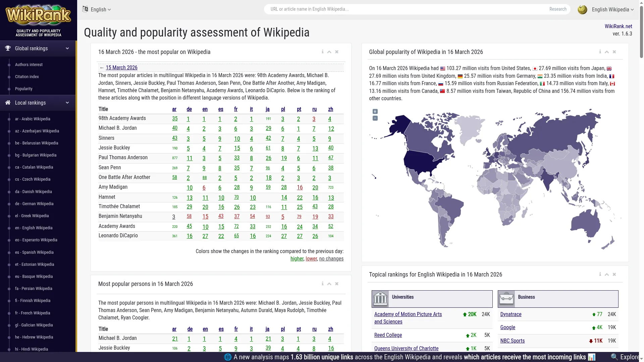Zoom out on the world map

pyautogui.click(x=375, y=118)
